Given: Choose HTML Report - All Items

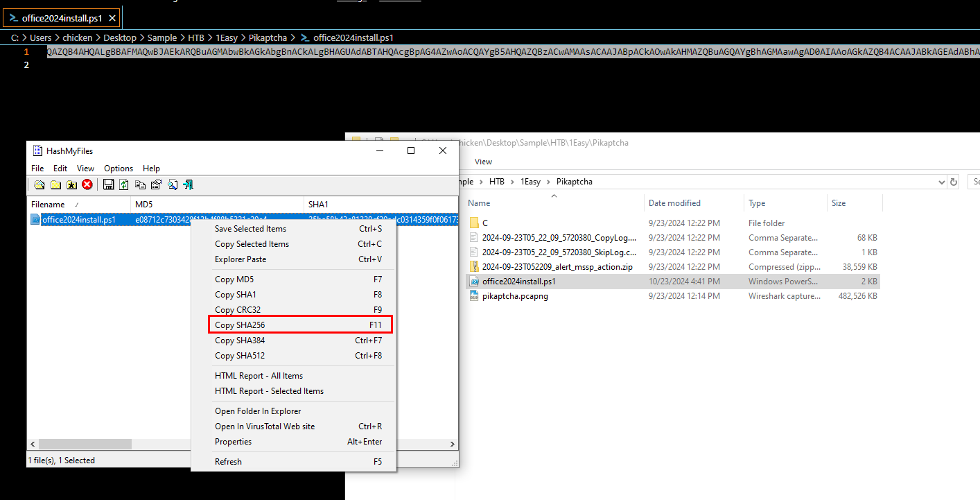Looking at the screenshot, I should (298, 376).
